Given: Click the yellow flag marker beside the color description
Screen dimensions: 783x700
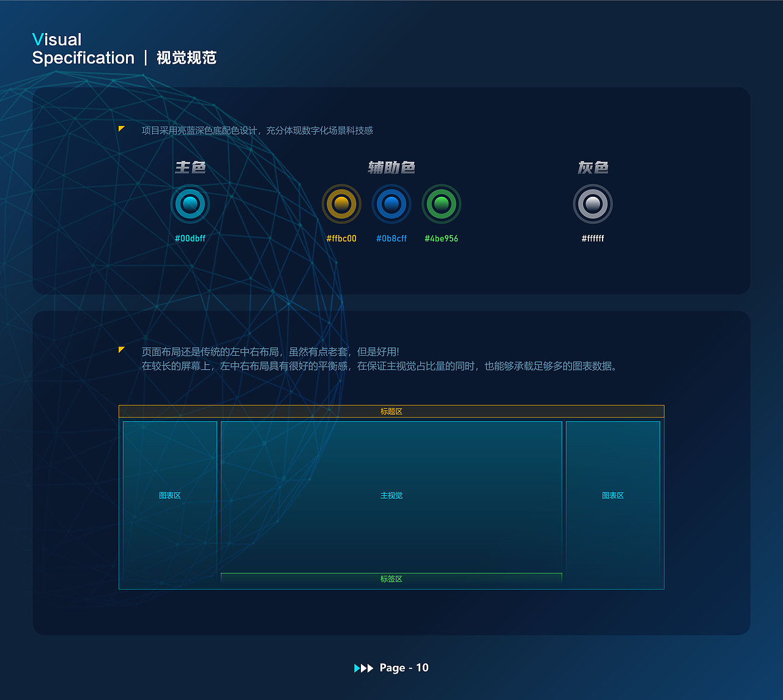Looking at the screenshot, I should pyautogui.click(x=122, y=129).
